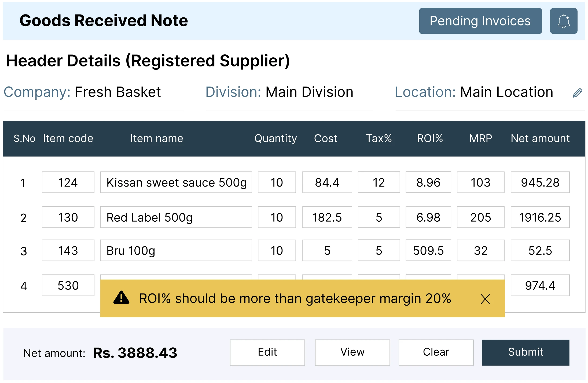Click the Edit button
The height and width of the screenshot is (383, 588).
point(267,352)
